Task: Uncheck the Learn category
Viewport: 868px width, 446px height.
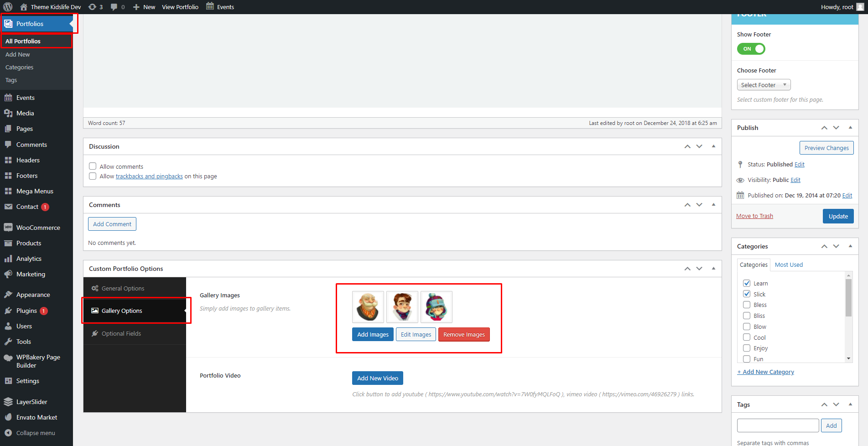Action: (747, 283)
